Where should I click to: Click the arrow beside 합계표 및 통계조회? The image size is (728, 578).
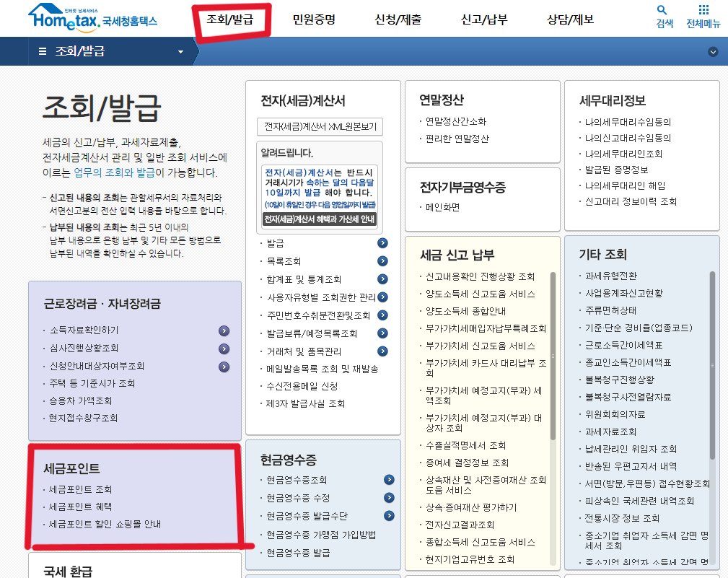[382, 279]
